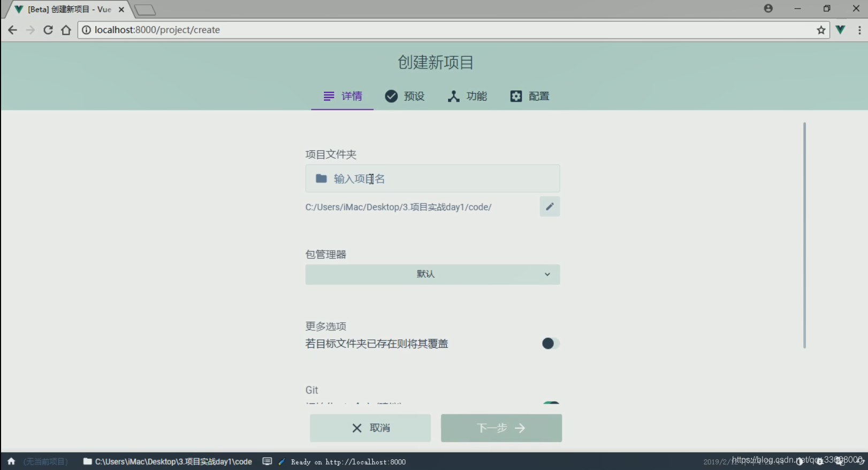Screen dimensions: 868x470
Task: Click the 下一步 button
Action: coord(501,428)
